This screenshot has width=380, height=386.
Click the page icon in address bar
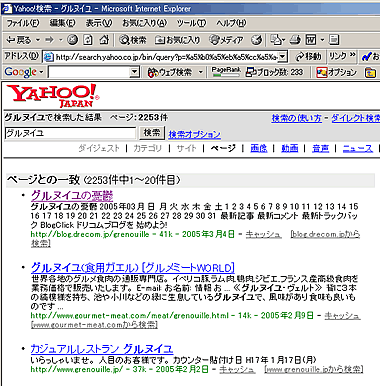tap(49, 57)
